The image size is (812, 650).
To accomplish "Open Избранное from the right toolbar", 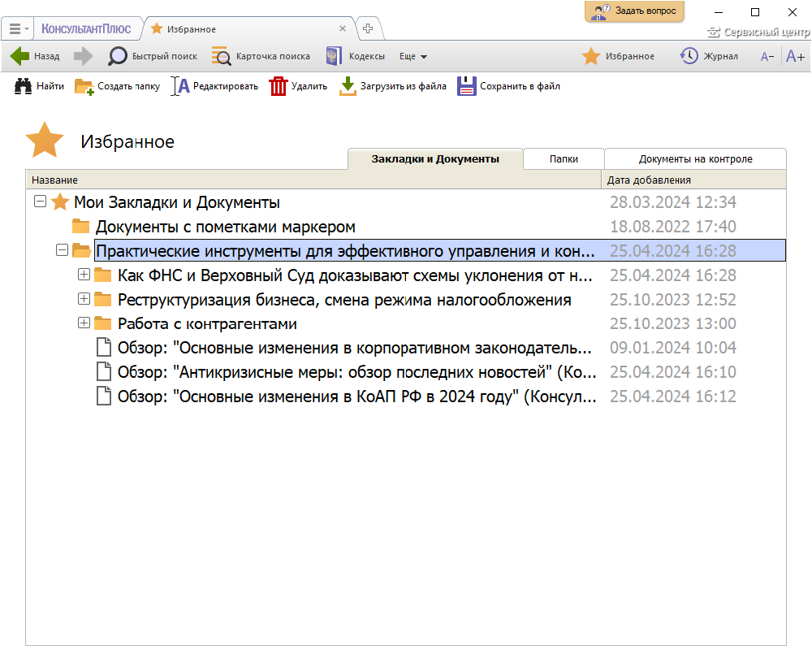I will [x=618, y=56].
